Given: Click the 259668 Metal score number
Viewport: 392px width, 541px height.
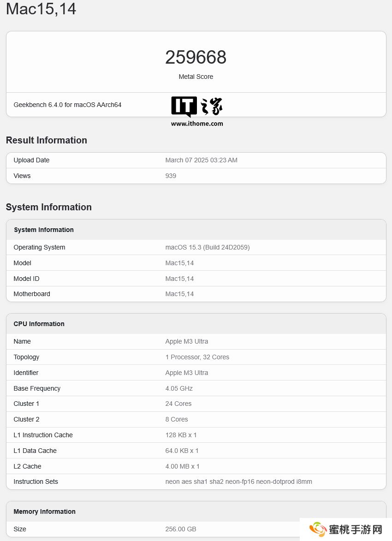Looking at the screenshot, I should [196, 57].
